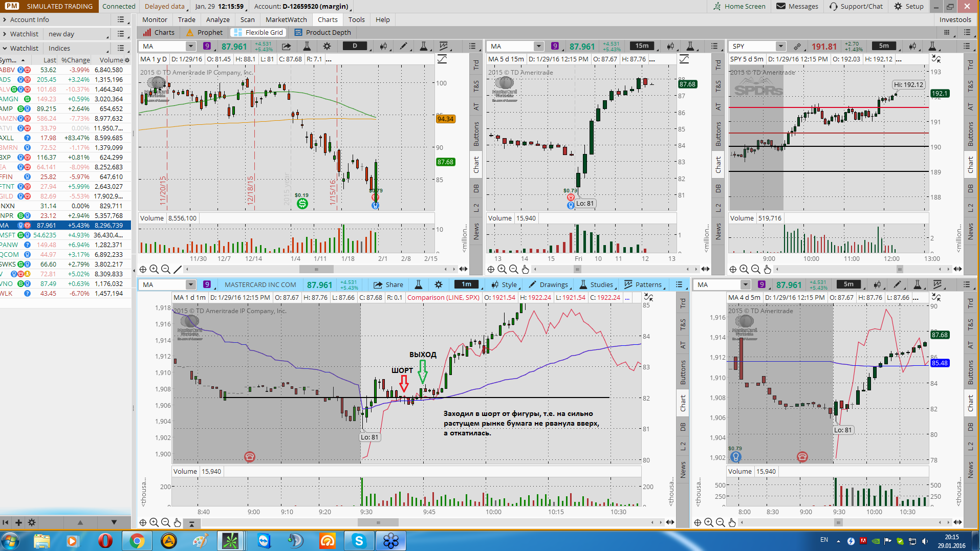Click the Support/Chat link

click(856, 6)
